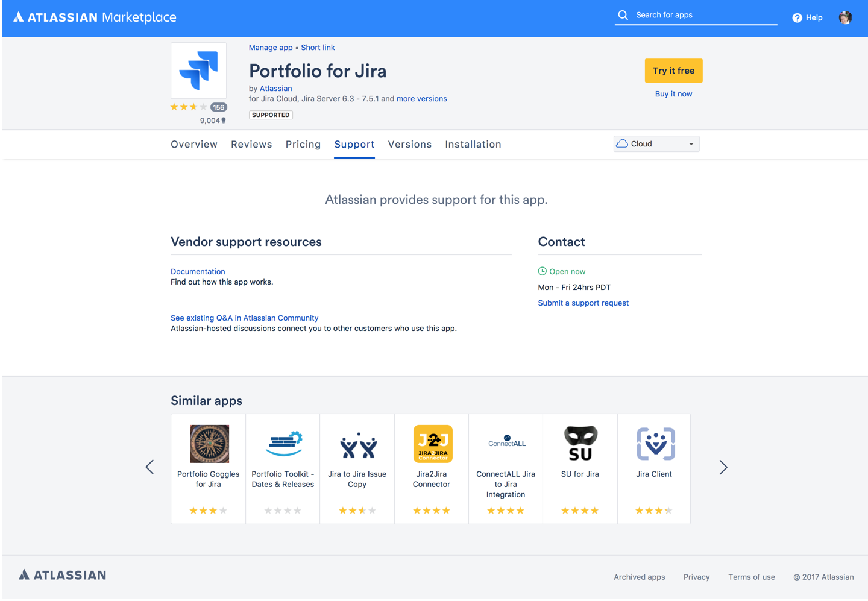Viewport: 868px width, 601px height.
Task: Show next similar apps with right arrow
Action: (x=723, y=467)
